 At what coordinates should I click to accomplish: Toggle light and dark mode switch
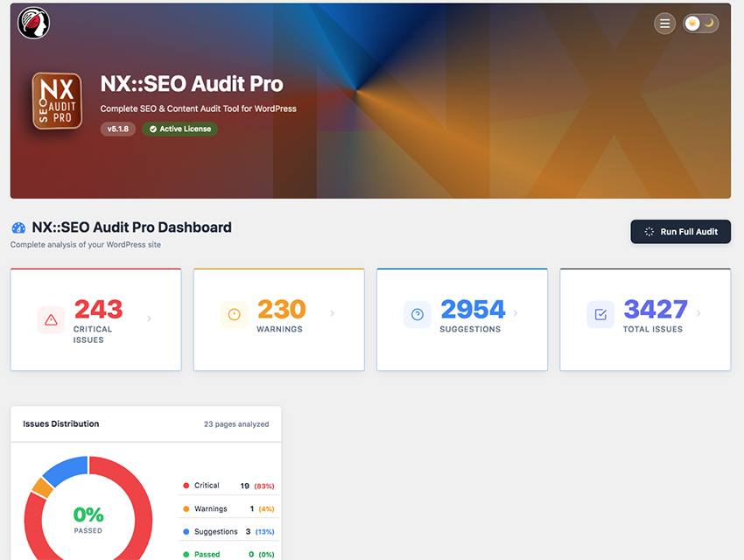[x=701, y=24]
